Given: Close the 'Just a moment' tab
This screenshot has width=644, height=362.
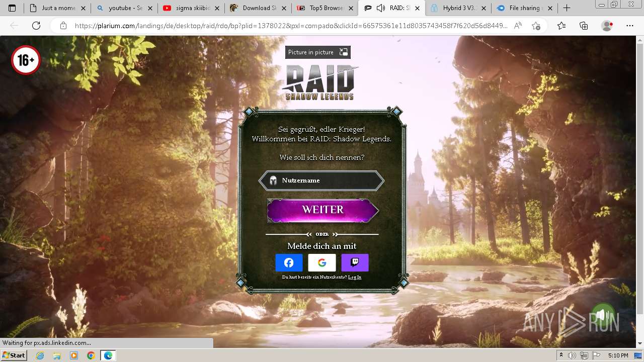Looking at the screenshot, I should pos(83,8).
